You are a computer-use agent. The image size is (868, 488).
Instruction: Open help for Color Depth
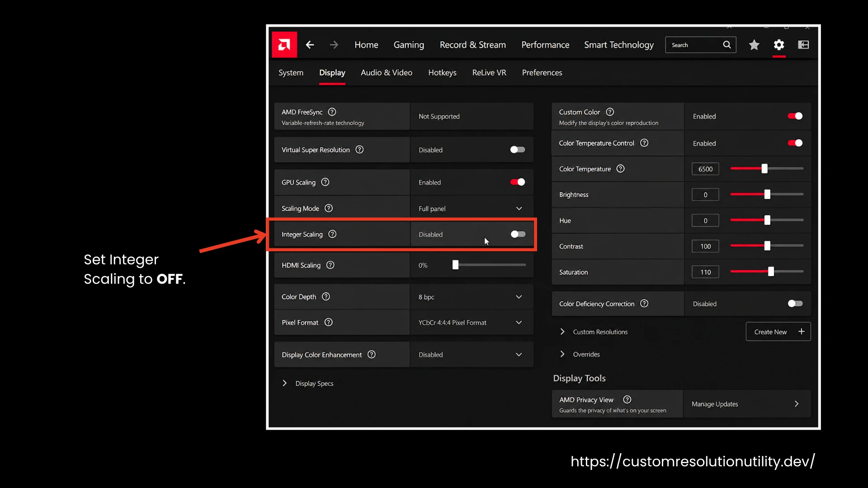pyautogui.click(x=326, y=296)
